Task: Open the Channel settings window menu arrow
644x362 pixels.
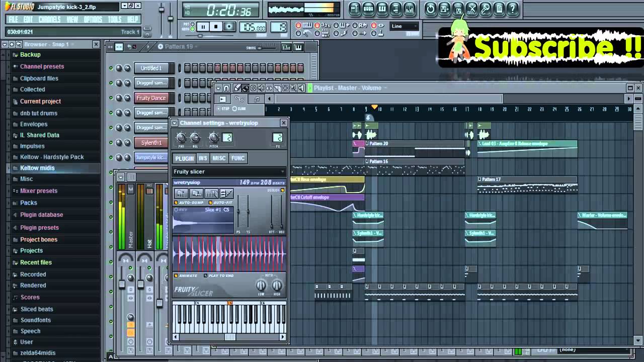Action: (x=175, y=123)
